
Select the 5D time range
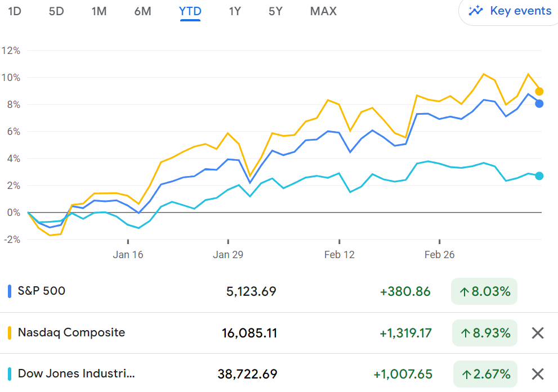click(56, 11)
